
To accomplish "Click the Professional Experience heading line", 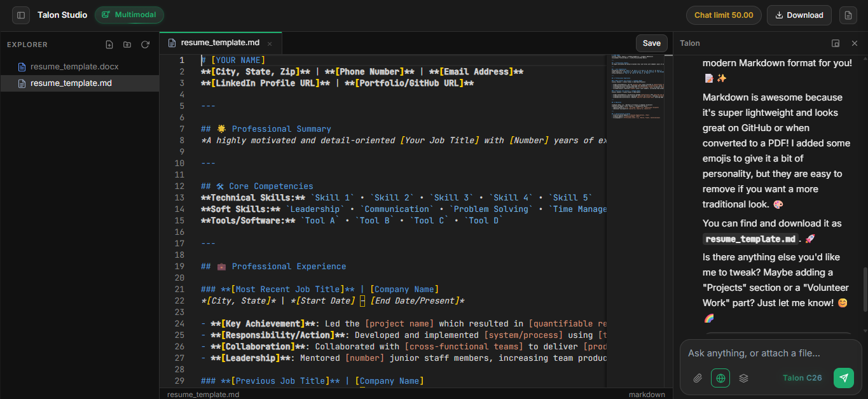I will tap(273, 267).
